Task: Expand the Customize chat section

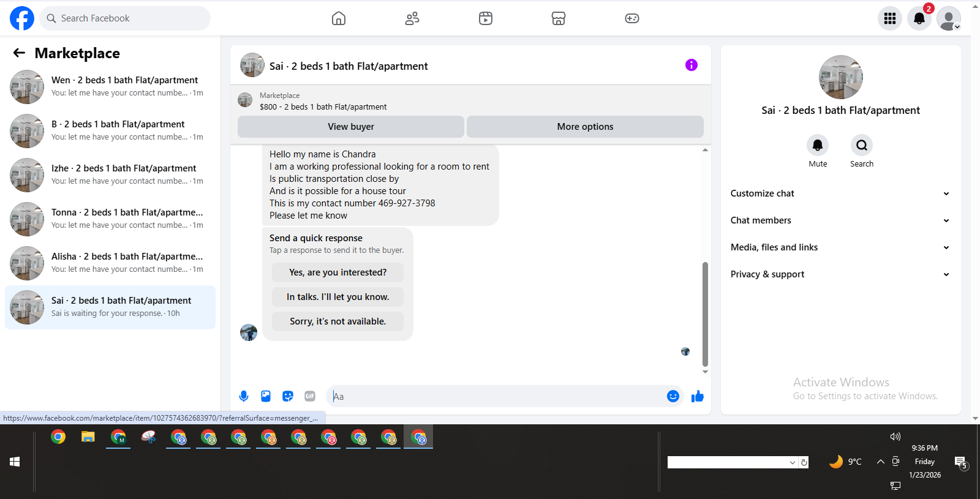Action: (x=840, y=193)
